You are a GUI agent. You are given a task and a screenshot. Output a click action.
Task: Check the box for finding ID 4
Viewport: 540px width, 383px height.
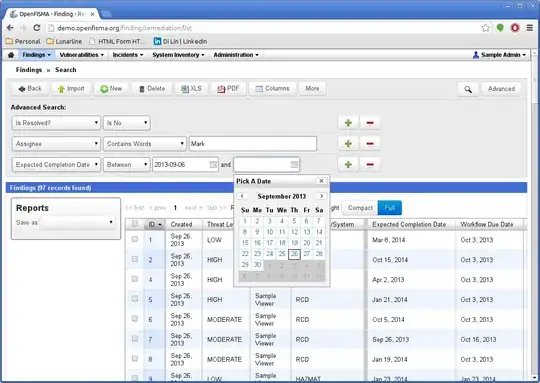point(135,279)
